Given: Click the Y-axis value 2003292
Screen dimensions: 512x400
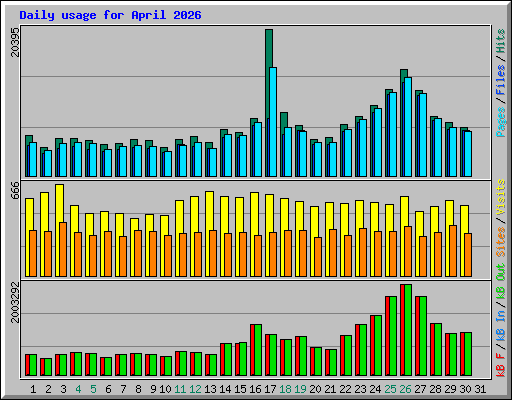Looking at the screenshot, I should coord(15,302).
